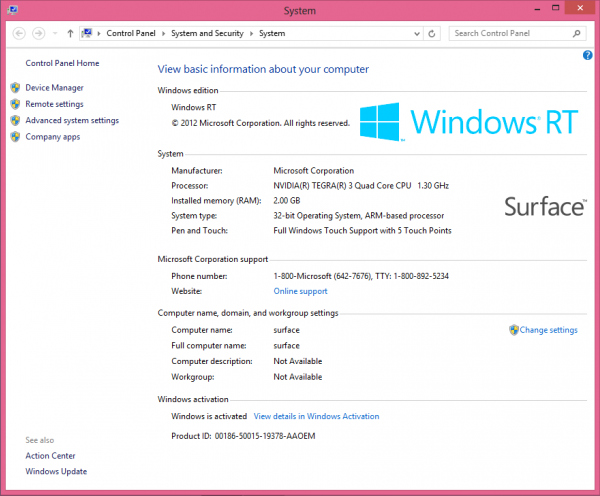Click shield icon beside Advanced system settings
600x496 pixels.
(x=15, y=121)
